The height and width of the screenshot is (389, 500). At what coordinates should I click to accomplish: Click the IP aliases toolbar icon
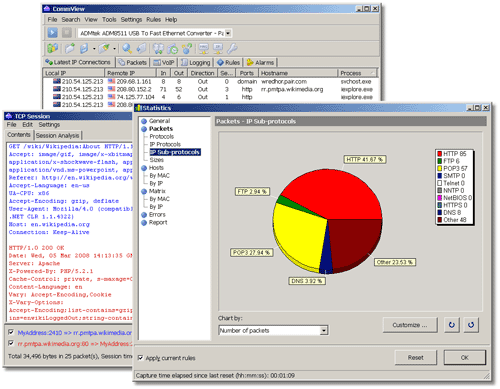point(218,49)
